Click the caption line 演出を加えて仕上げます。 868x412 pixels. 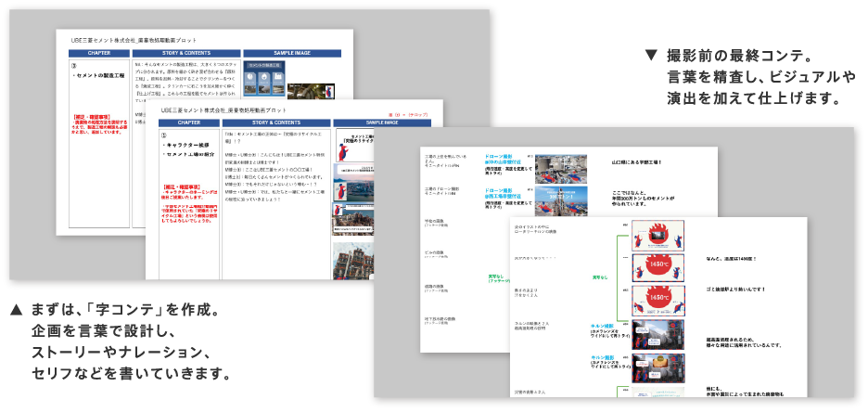coord(755,99)
